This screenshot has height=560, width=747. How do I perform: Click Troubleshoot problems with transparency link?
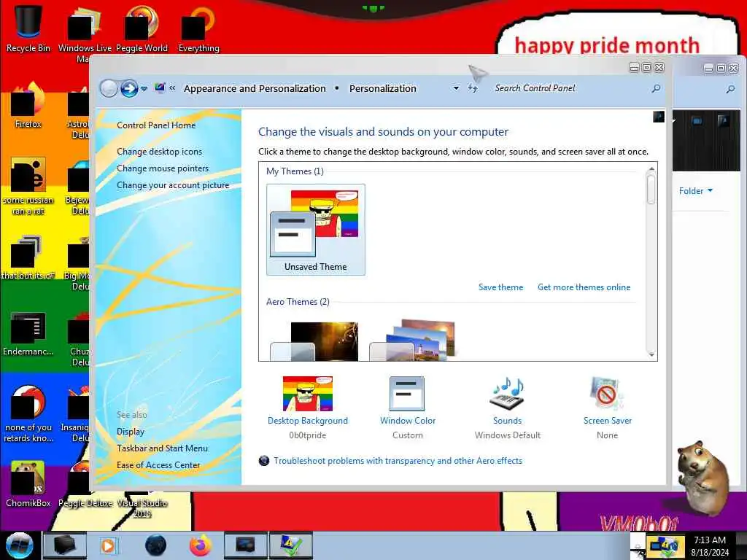pos(398,461)
